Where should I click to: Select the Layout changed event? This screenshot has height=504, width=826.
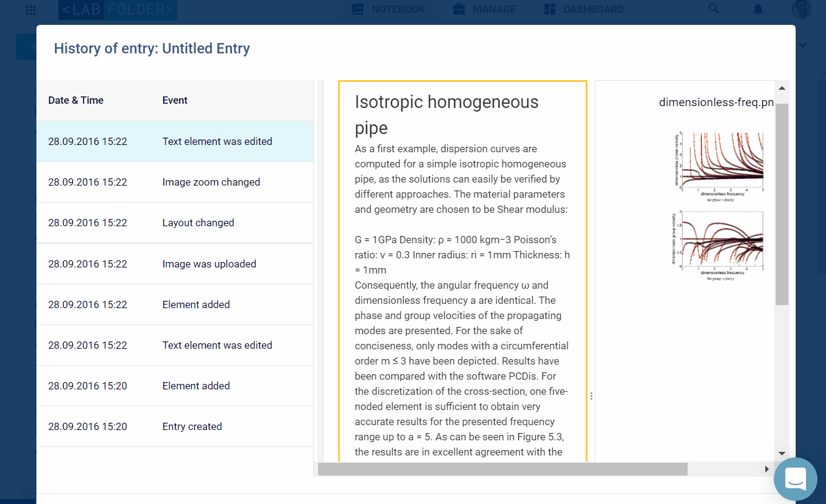tap(175, 223)
